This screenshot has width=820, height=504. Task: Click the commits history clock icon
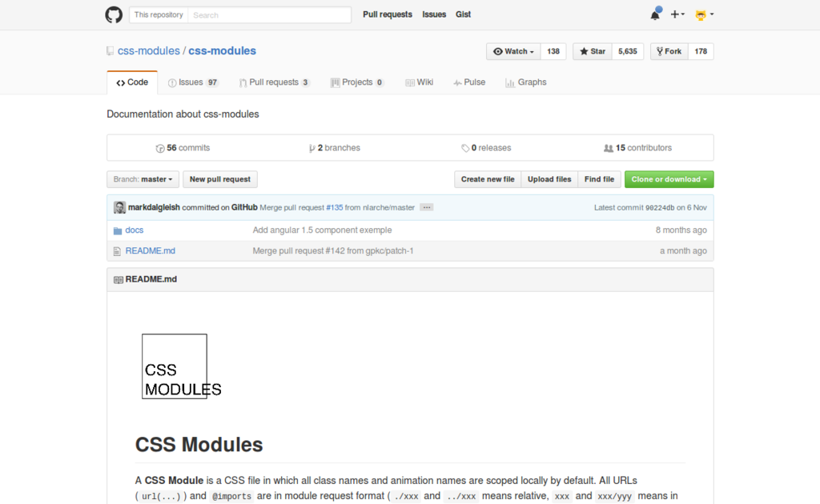click(x=160, y=148)
